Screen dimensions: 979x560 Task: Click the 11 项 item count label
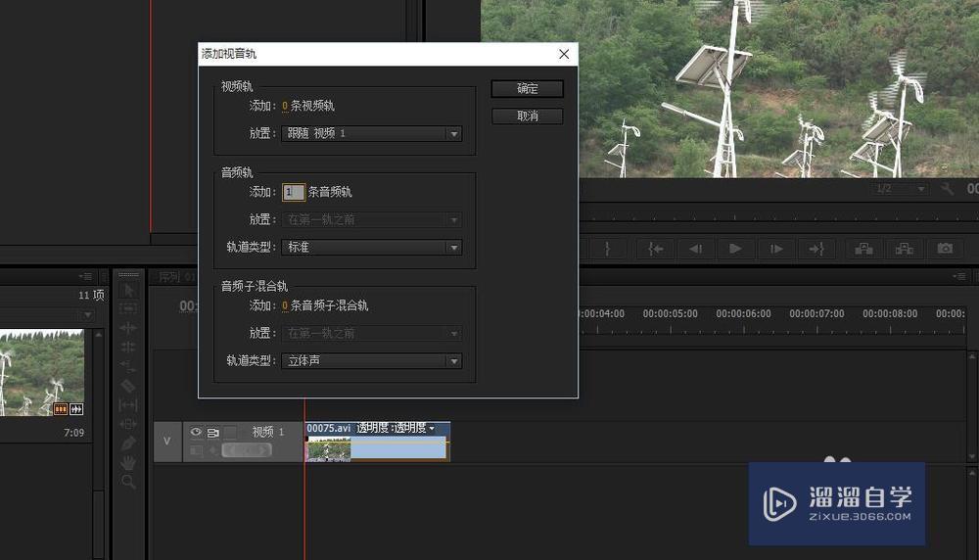pyautogui.click(x=91, y=295)
